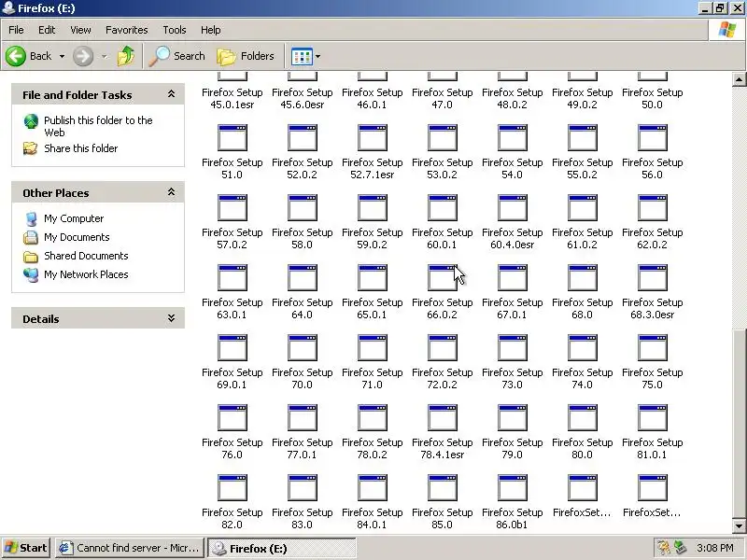747x560 pixels.
Task: Collapse the File and Folder Tasks panel
Action: [171, 94]
